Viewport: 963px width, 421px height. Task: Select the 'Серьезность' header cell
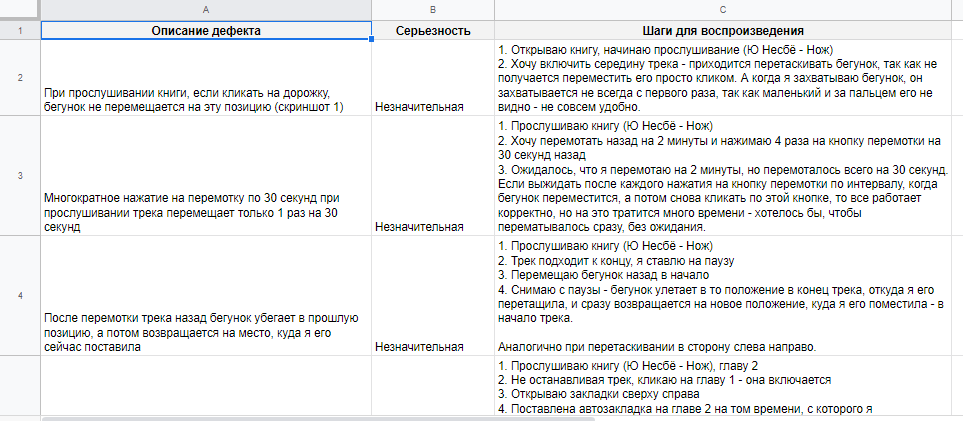point(433,30)
